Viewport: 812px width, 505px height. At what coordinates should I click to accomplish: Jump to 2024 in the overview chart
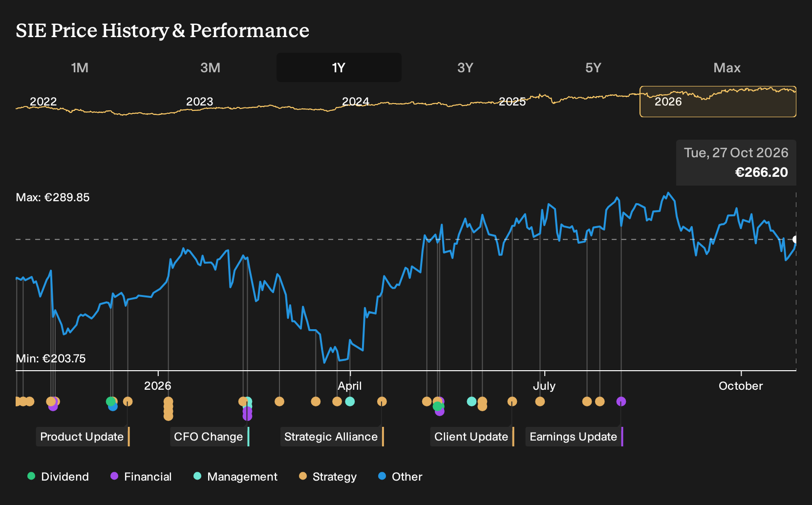click(356, 102)
